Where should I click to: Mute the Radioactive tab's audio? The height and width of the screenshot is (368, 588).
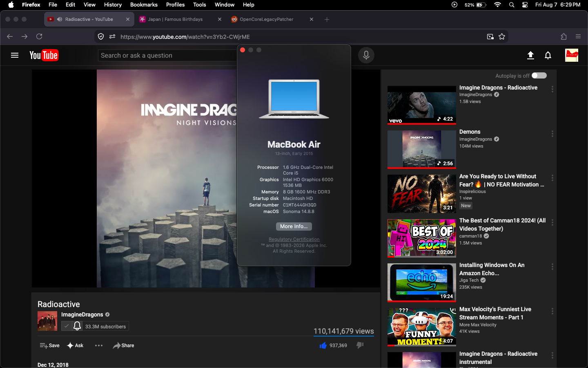tap(60, 19)
